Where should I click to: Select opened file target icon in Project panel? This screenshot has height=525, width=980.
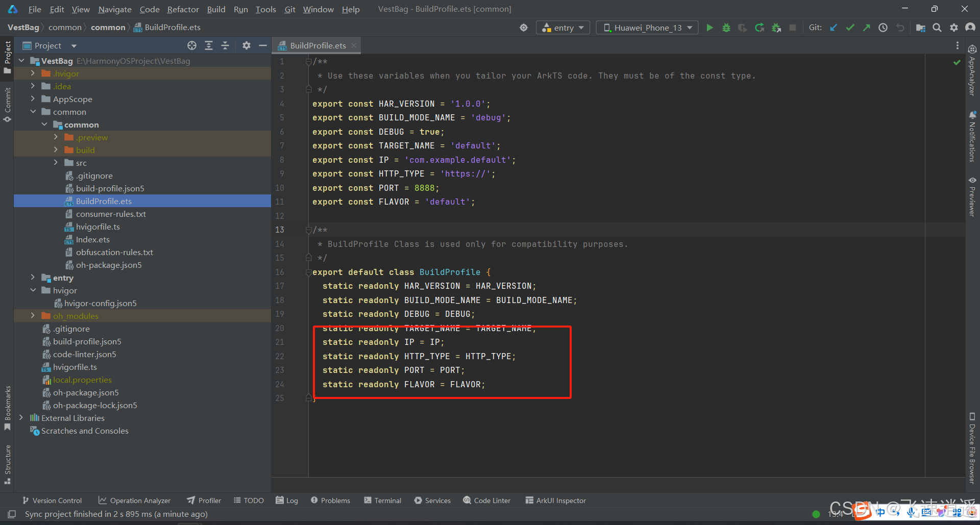192,45
